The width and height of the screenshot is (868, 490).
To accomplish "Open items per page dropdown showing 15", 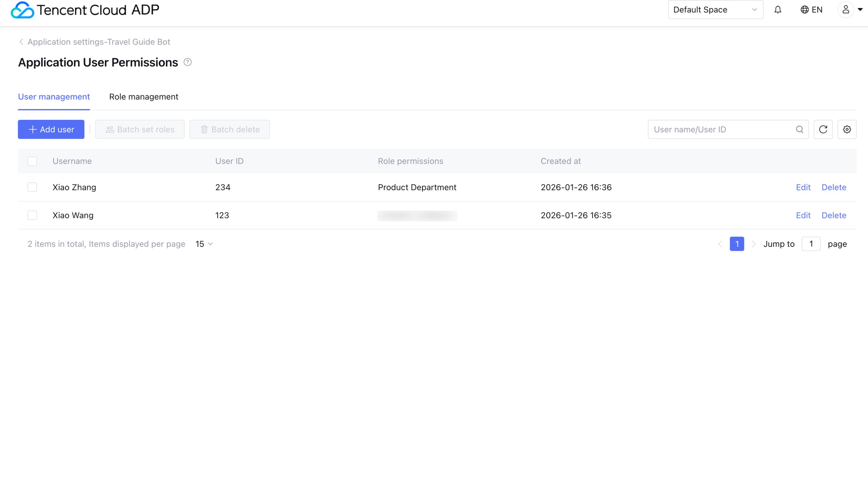I will pyautogui.click(x=204, y=244).
